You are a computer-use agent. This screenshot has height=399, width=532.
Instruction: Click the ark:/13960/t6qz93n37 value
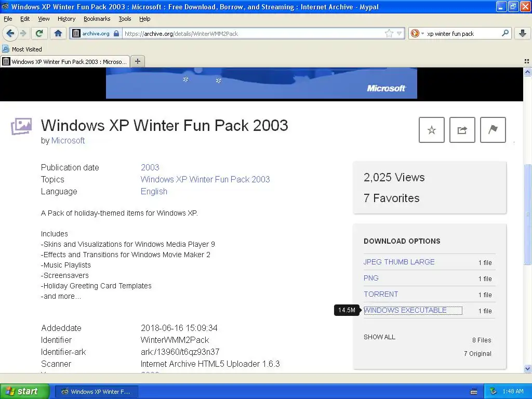180,352
